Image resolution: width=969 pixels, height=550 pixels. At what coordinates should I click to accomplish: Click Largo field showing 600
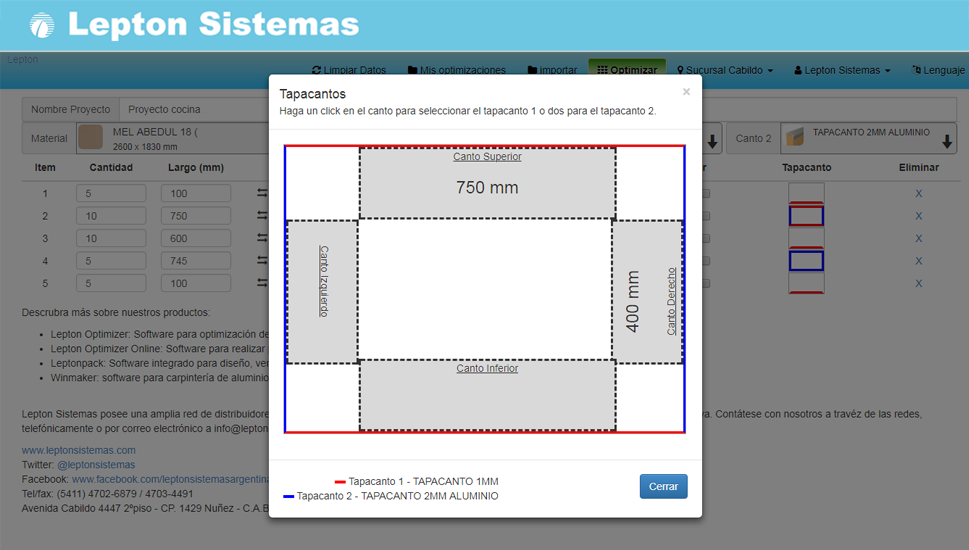196,239
